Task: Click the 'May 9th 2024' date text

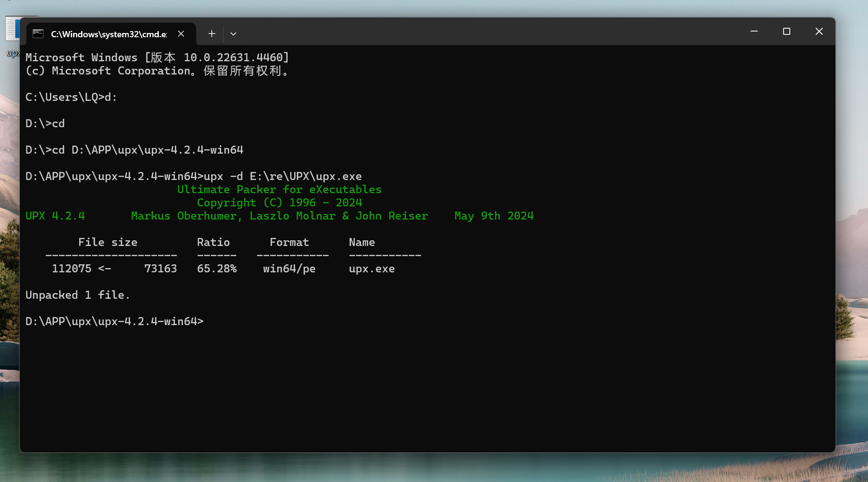Action: [494, 216]
